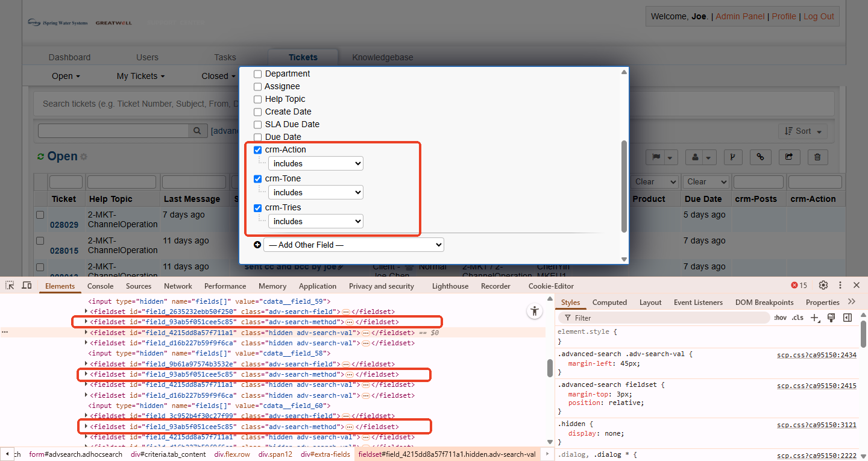
Task: Uncheck the crm-Tries checkbox
Action: (x=258, y=208)
